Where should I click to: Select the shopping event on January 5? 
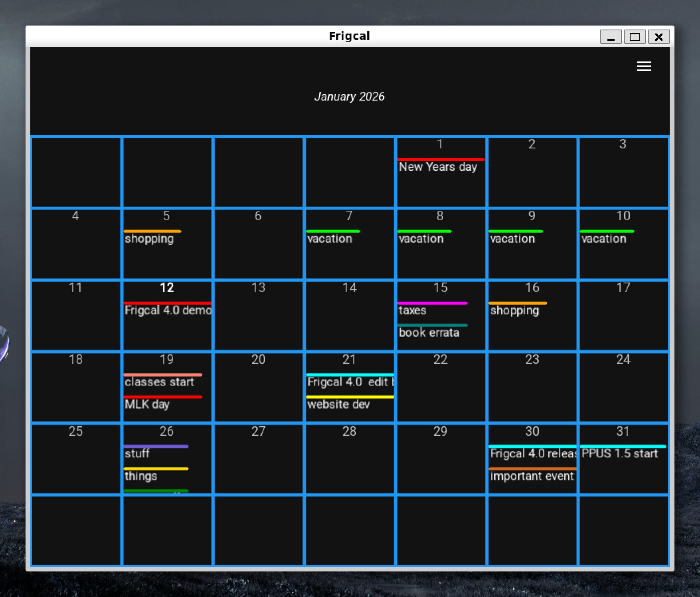149,239
